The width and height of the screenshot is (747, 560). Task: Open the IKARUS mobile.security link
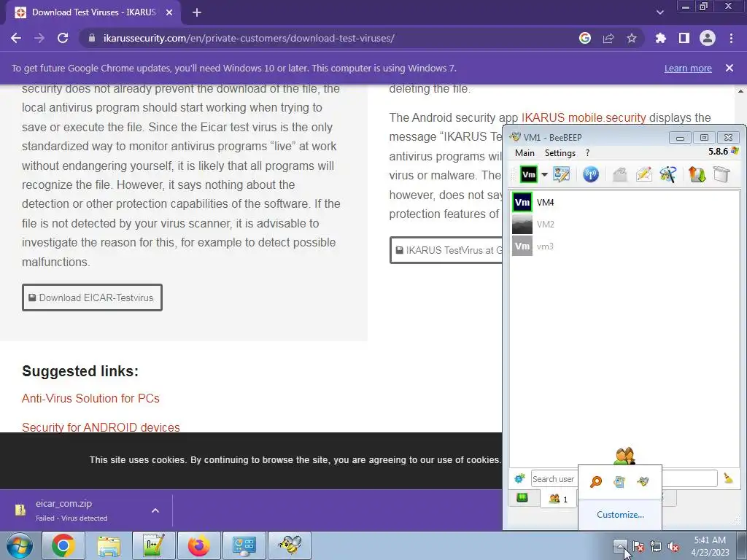[x=584, y=117]
